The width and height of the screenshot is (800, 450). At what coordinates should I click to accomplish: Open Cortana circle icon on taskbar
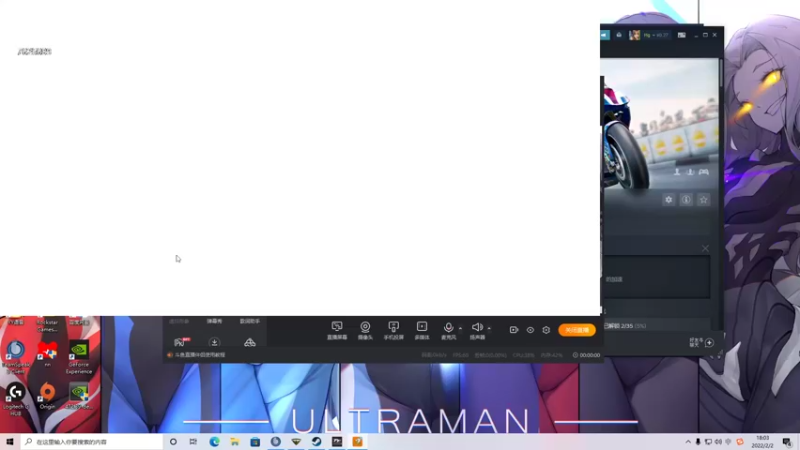point(173,442)
